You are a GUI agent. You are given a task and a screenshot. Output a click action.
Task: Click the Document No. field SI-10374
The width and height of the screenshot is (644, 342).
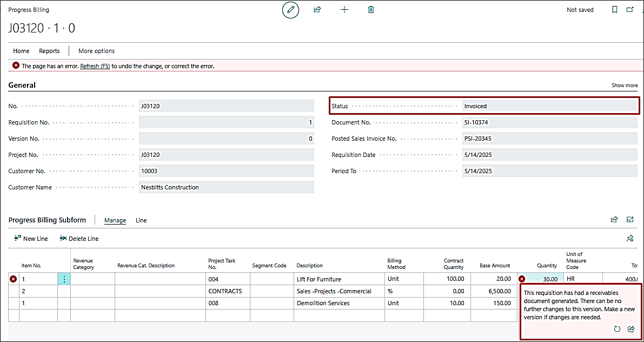(x=550, y=122)
